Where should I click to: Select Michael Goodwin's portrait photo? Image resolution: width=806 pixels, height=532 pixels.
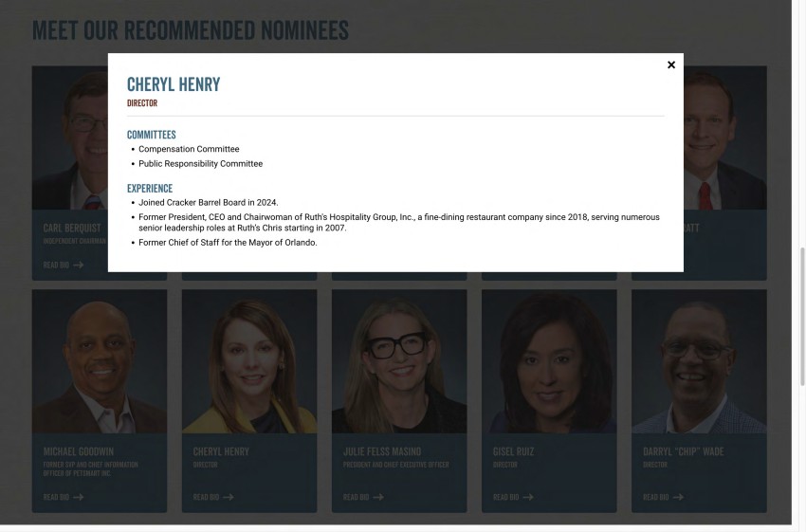pos(100,361)
